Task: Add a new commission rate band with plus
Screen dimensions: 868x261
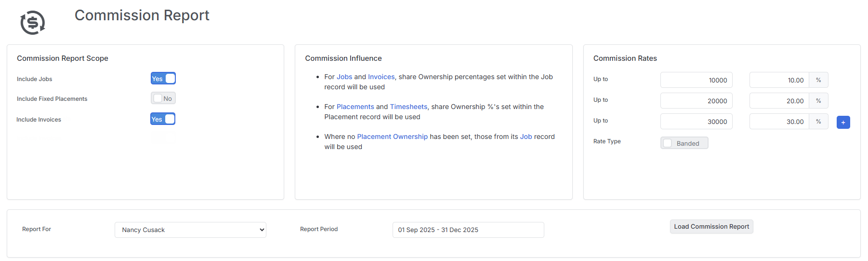Action: coord(843,123)
